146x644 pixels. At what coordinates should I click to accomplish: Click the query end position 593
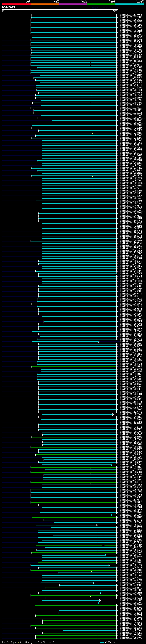coord(115,11)
